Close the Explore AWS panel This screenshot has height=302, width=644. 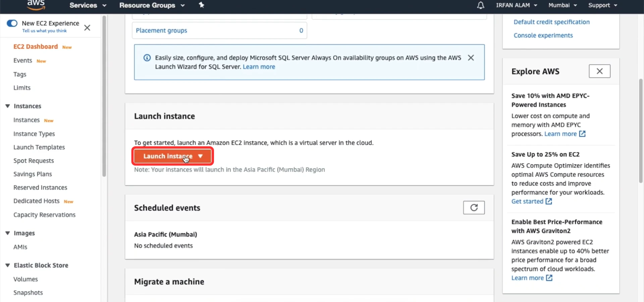[599, 71]
